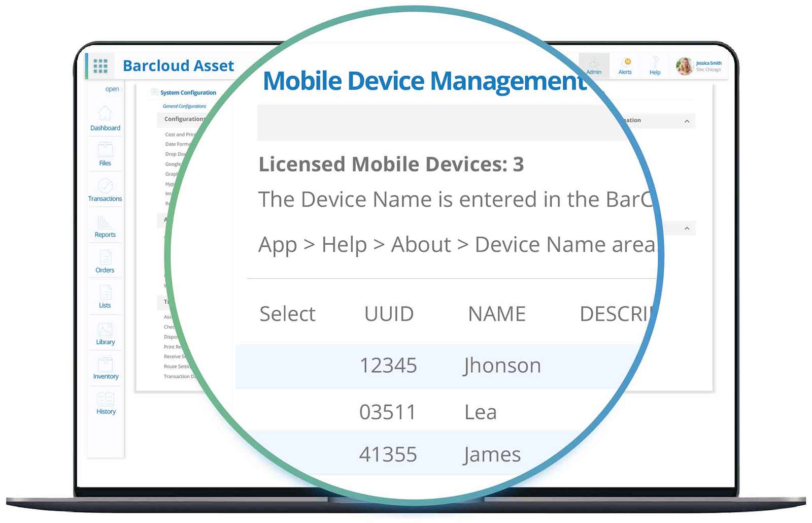Open the Files section in the sidebar
812x523 pixels.
tap(105, 154)
